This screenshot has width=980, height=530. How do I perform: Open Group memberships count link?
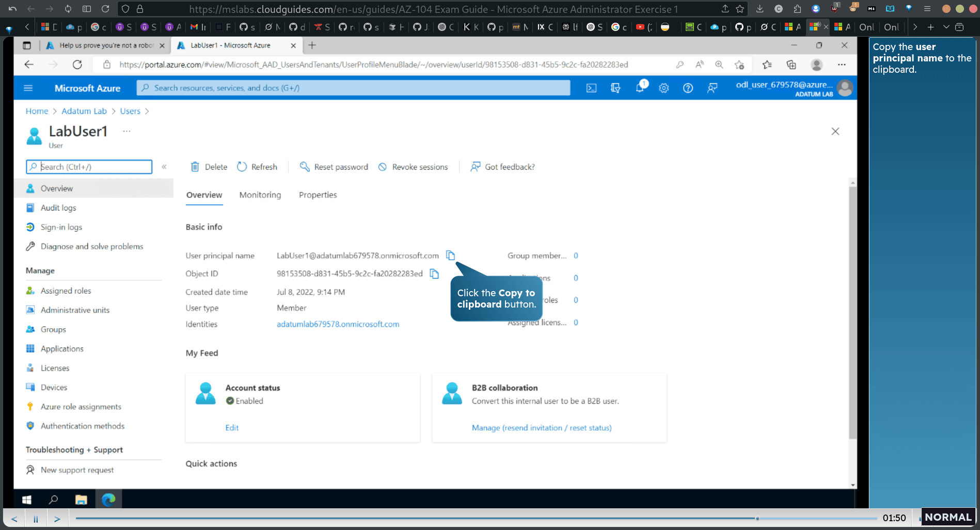coord(576,255)
